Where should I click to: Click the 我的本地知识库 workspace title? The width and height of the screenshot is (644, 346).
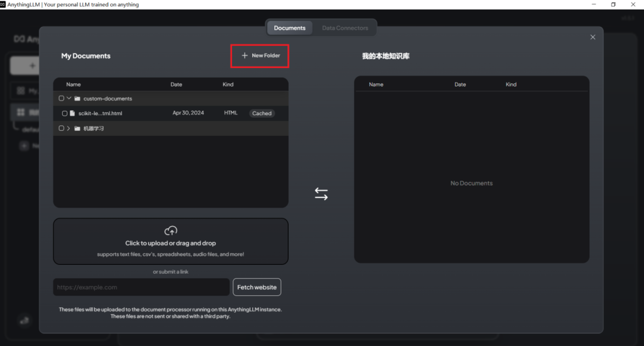(x=386, y=56)
